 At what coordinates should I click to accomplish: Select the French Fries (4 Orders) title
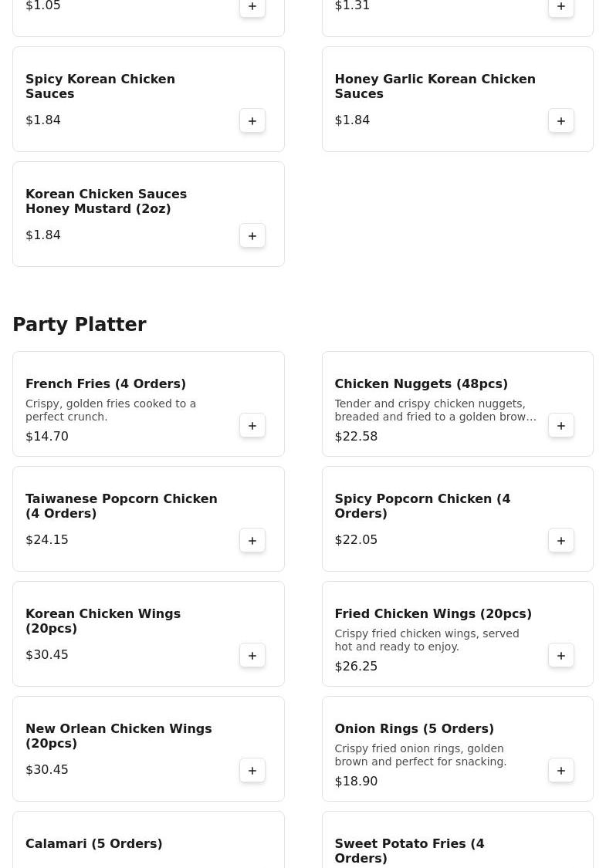[x=106, y=383]
